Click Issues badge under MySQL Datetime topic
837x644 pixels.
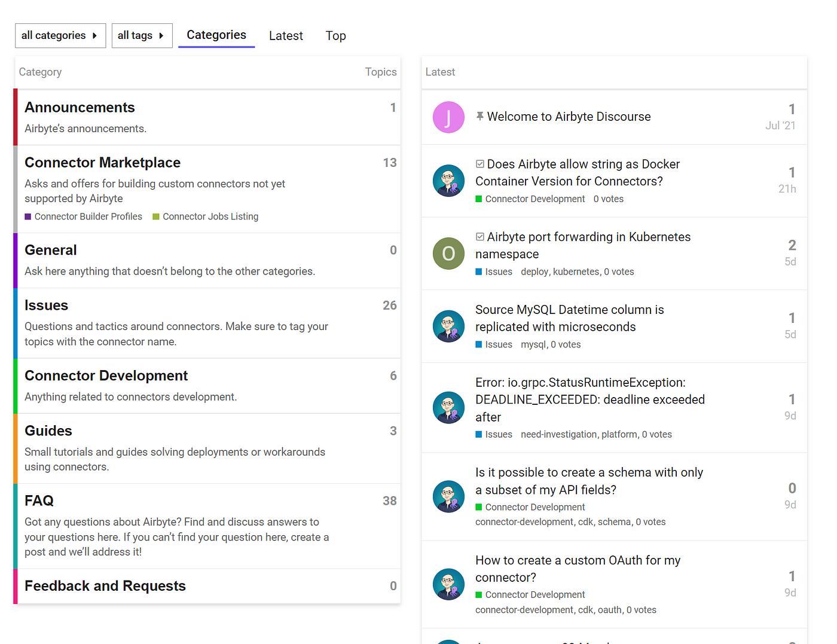(x=494, y=344)
